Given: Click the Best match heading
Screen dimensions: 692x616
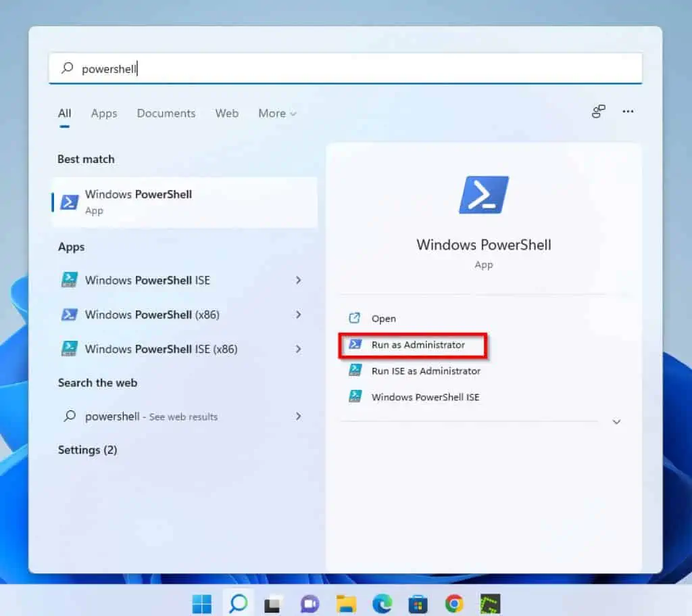Looking at the screenshot, I should pos(86,159).
